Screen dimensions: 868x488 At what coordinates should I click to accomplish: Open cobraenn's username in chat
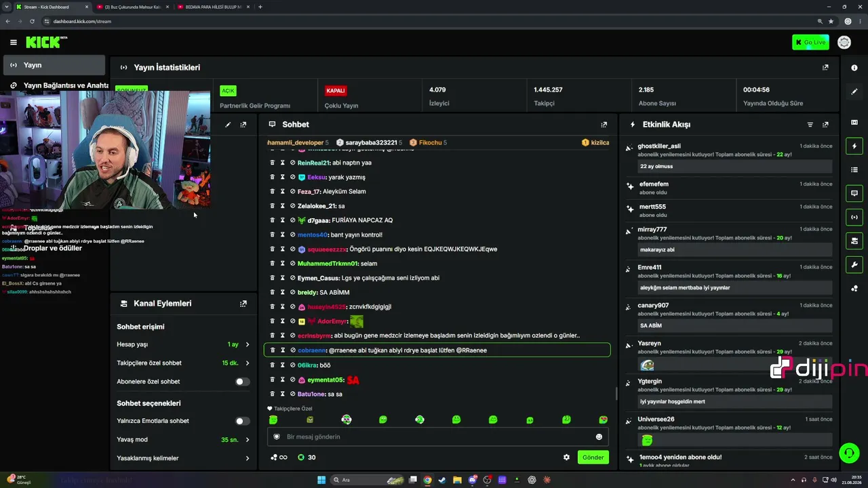[x=312, y=350]
